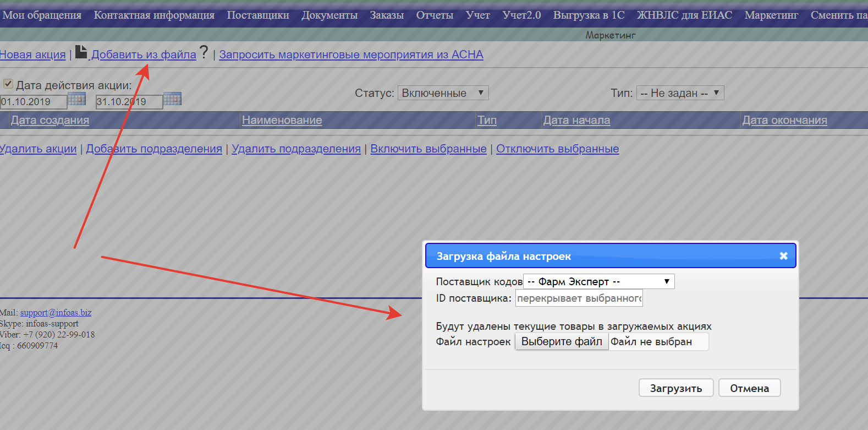Go to the 'Поставщики' menu
868x430 pixels.
pyautogui.click(x=258, y=15)
